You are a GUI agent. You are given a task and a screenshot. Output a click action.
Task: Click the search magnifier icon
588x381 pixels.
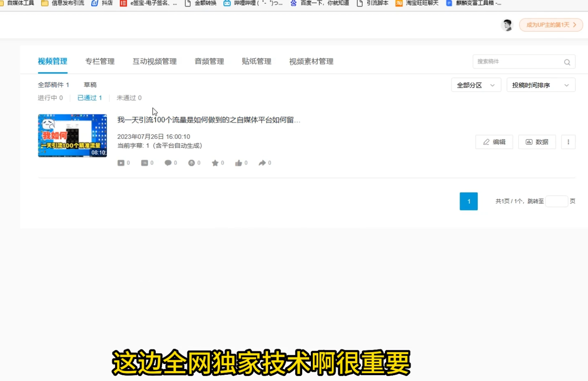coord(567,62)
